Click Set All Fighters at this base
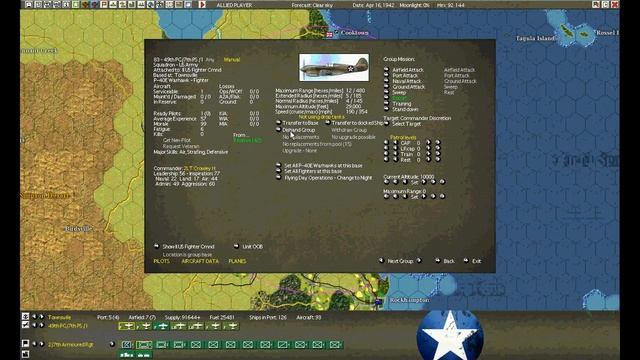Screen dimensions: 640x360 tap(278, 171)
